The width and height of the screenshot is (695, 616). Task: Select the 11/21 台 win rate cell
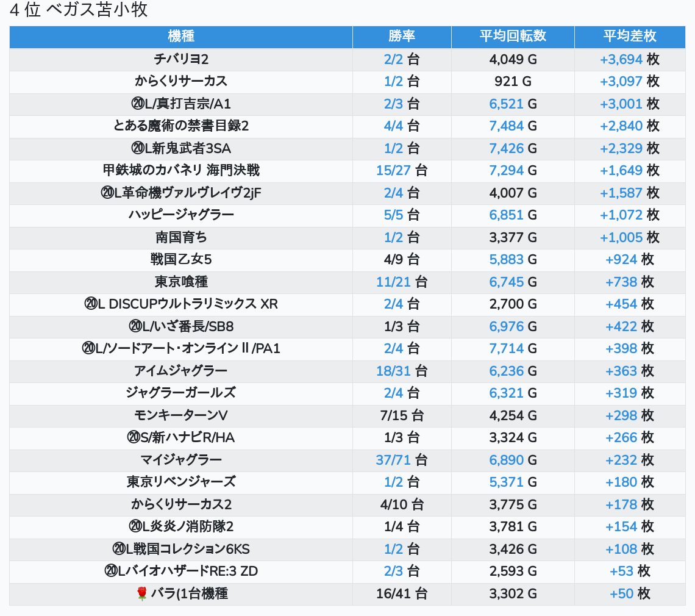click(402, 282)
